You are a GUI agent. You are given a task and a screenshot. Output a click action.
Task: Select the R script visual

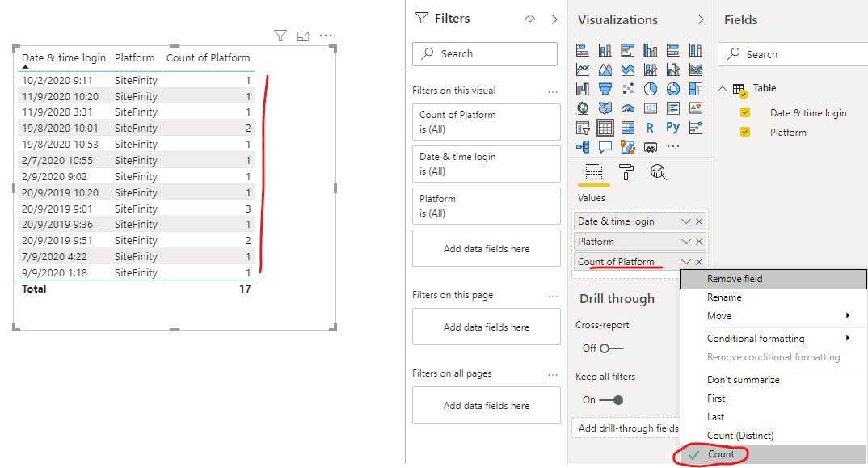pos(650,128)
